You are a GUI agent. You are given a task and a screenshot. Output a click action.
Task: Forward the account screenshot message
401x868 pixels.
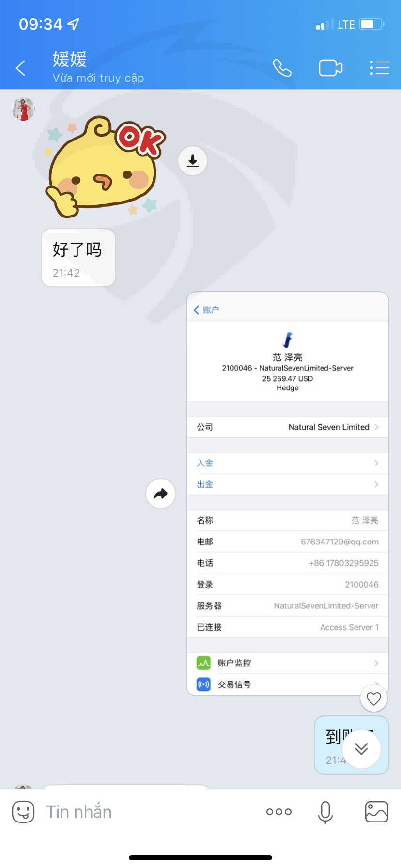coord(161,494)
